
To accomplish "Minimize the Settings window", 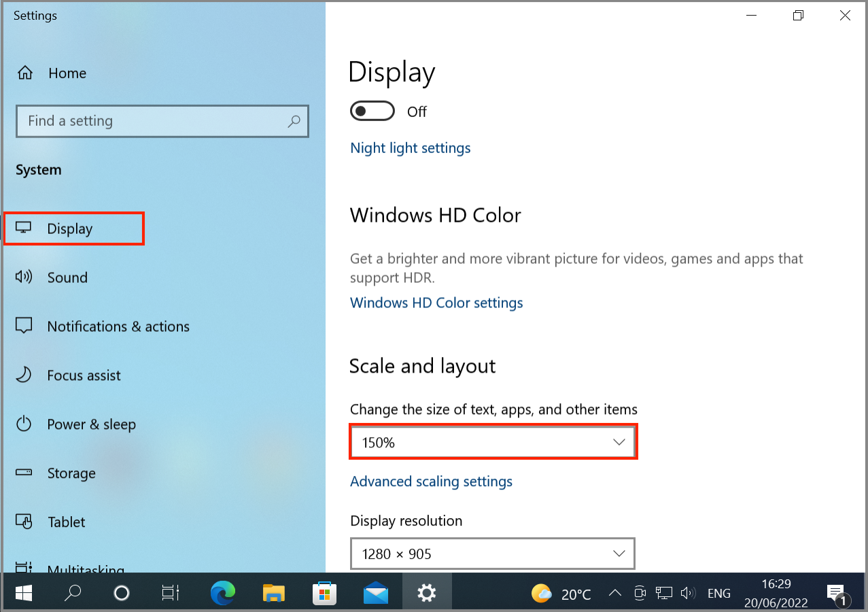I will (751, 15).
